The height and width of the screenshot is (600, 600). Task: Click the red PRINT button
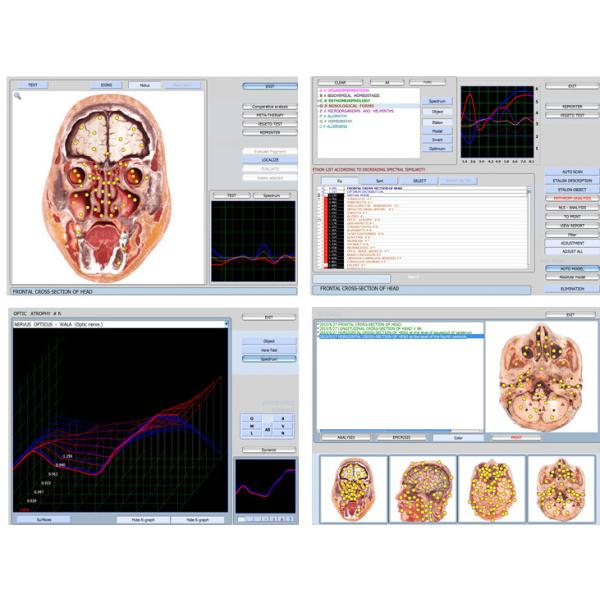point(517,437)
